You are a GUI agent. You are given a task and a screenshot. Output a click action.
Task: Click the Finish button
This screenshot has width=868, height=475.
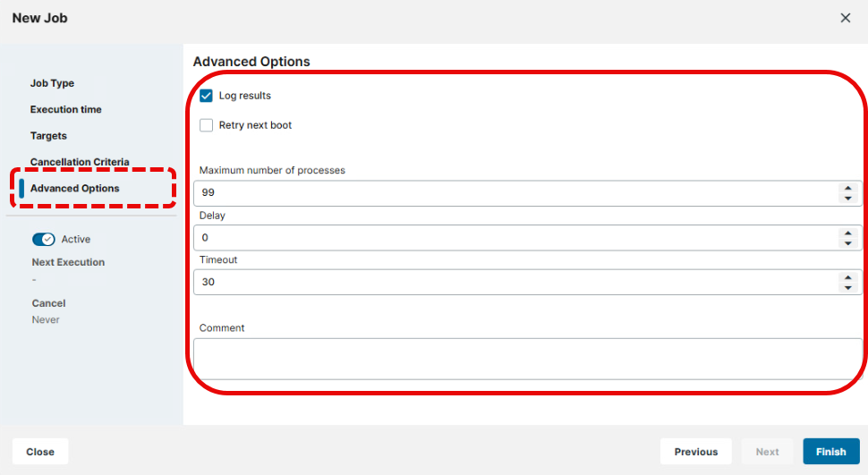(x=830, y=452)
